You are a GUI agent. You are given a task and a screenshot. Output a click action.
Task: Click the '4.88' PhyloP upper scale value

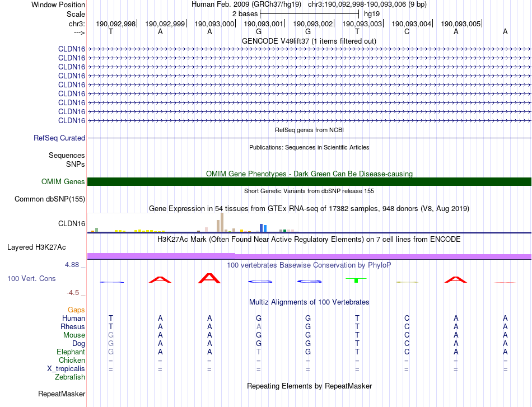pyautogui.click(x=72, y=265)
